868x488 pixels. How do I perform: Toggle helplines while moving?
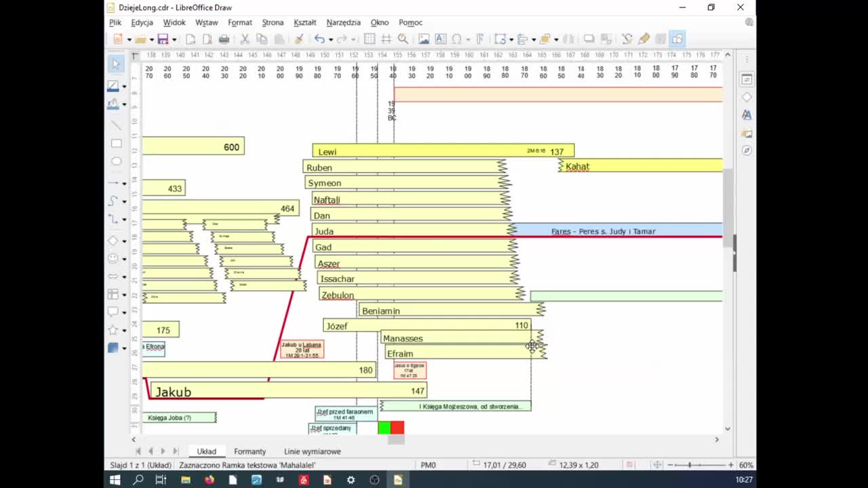(386, 39)
